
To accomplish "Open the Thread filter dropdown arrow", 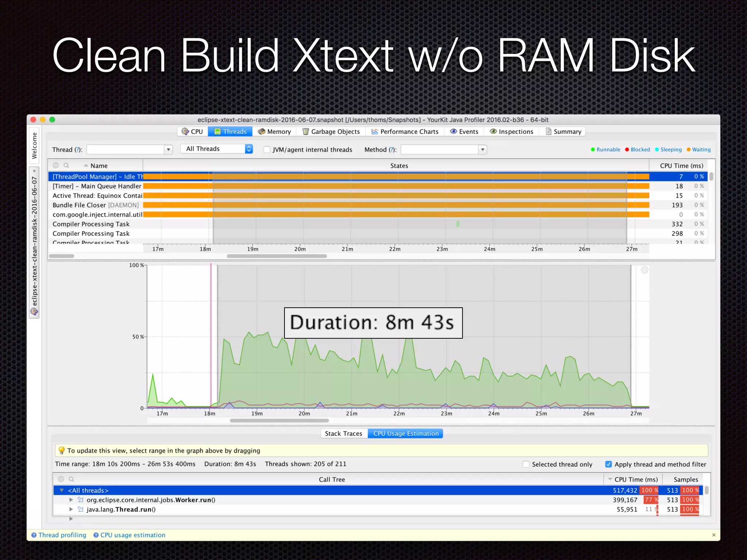I will tap(168, 149).
